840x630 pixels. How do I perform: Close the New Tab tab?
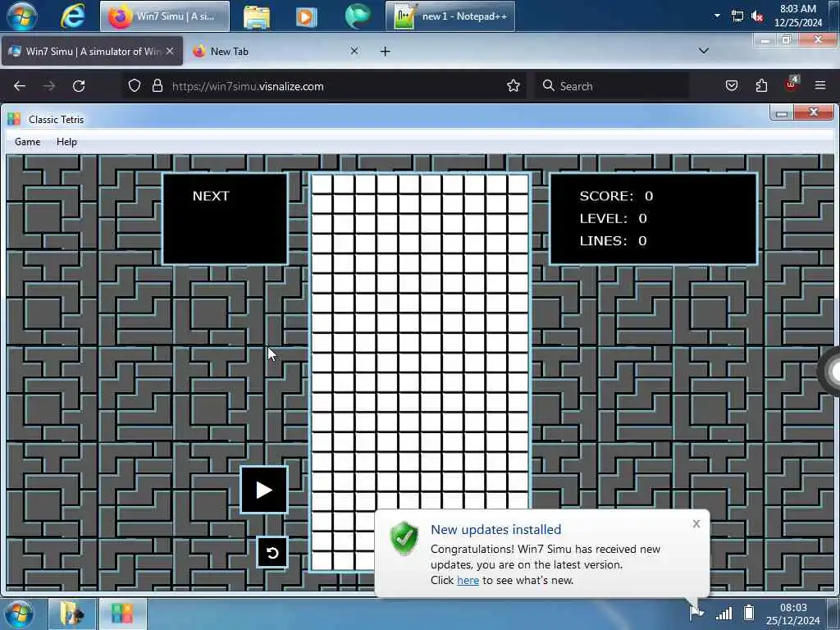(354, 51)
